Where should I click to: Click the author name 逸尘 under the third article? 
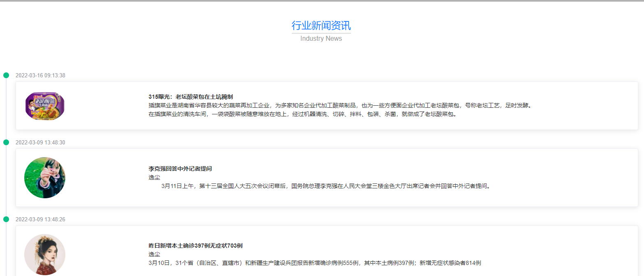pos(154,254)
